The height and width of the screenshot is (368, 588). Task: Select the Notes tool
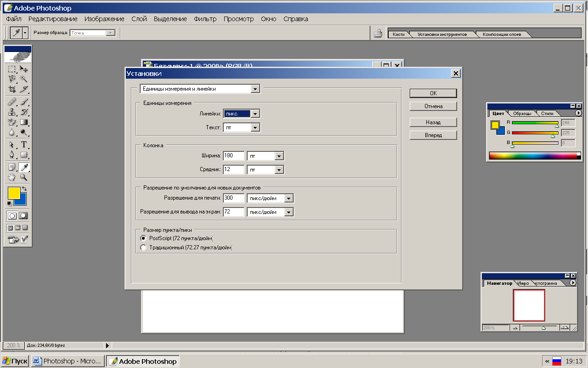12,167
